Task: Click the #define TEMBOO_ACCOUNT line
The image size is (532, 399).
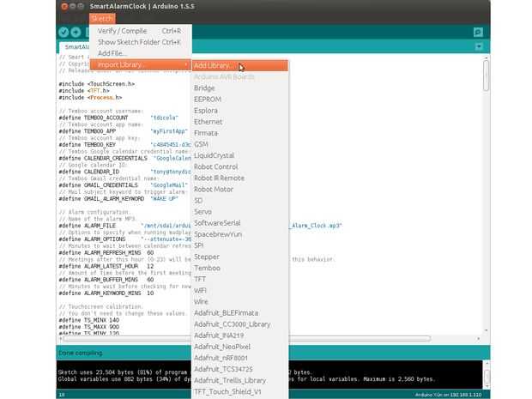Action: (118, 118)
